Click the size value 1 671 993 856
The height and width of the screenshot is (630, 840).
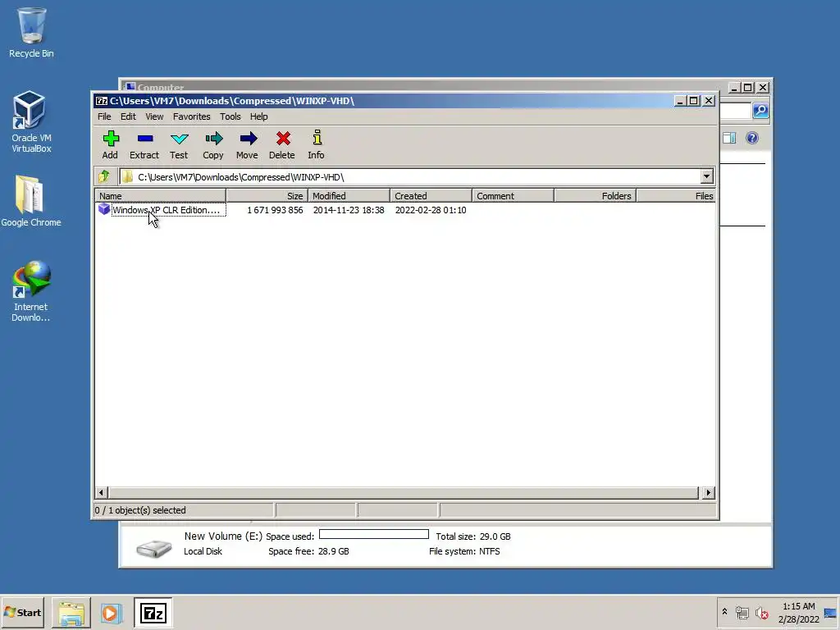(275, 210)
